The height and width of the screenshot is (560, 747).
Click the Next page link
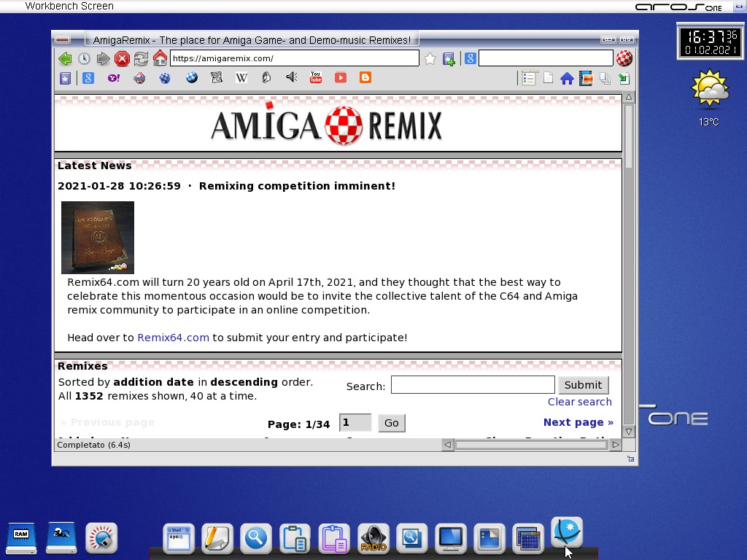pyautogui.click(x=578, y=422)
